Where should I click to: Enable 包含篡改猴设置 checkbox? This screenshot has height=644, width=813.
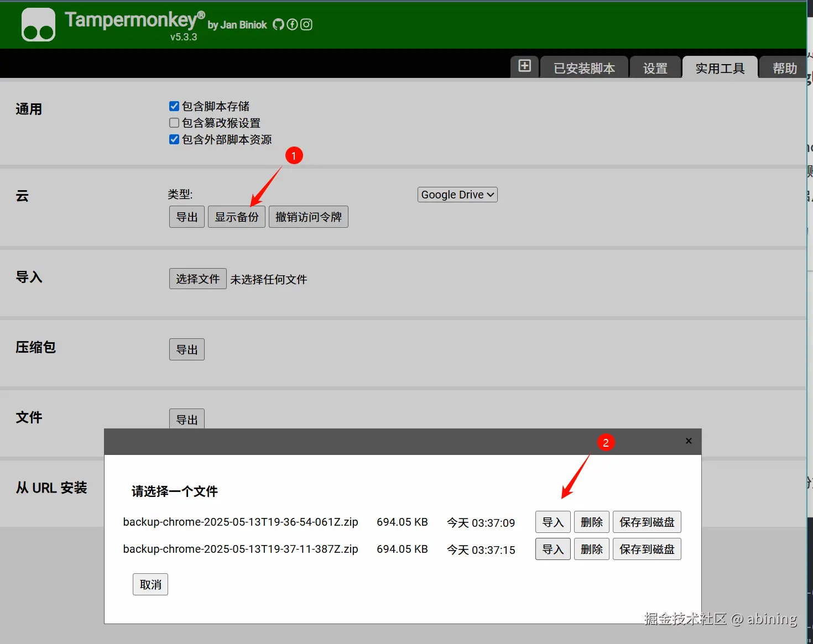click(x=174, y=123)
